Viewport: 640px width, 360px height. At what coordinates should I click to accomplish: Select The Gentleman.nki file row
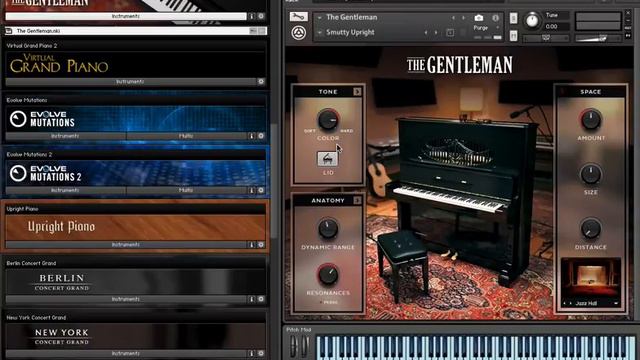136,31
